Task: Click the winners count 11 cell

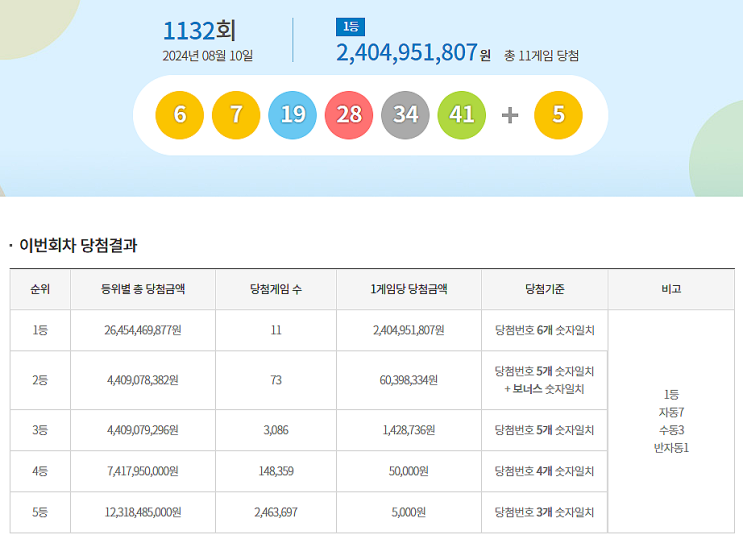Action: tap(276, 330)
